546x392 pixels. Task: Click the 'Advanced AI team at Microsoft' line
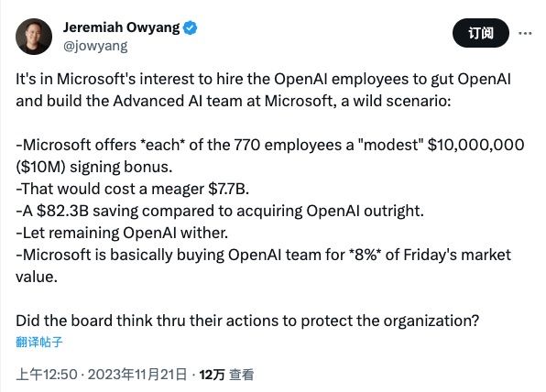click(x=234, y=101)
